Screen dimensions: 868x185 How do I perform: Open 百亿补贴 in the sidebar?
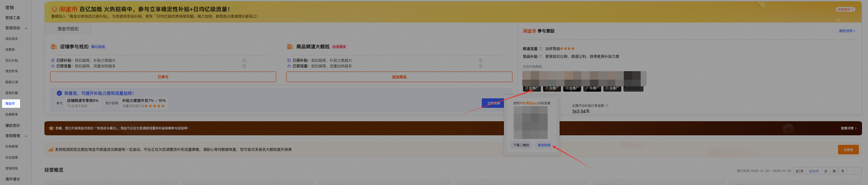click(x=12, y=61)
